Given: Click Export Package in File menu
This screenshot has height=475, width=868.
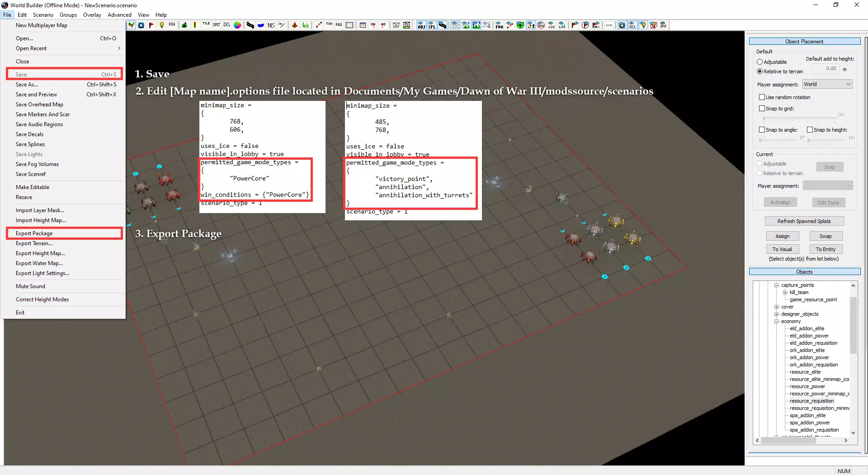Looking at the screenshot, I should 63,233.
